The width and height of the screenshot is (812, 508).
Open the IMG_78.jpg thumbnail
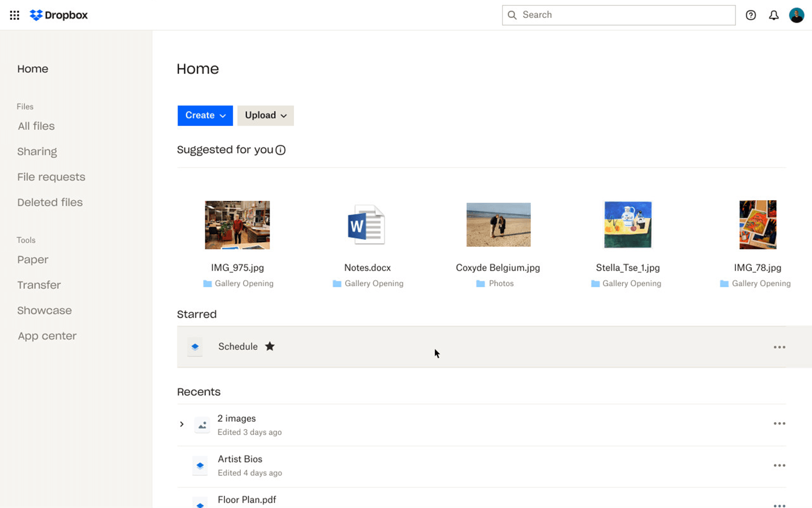pyautogui.click(x=757, y=225)
